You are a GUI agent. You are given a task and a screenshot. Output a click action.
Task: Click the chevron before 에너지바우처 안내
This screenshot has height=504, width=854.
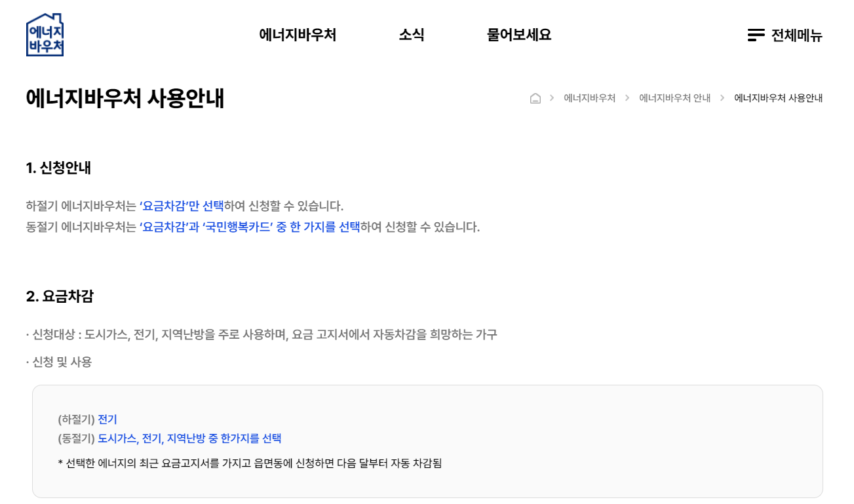629,98
